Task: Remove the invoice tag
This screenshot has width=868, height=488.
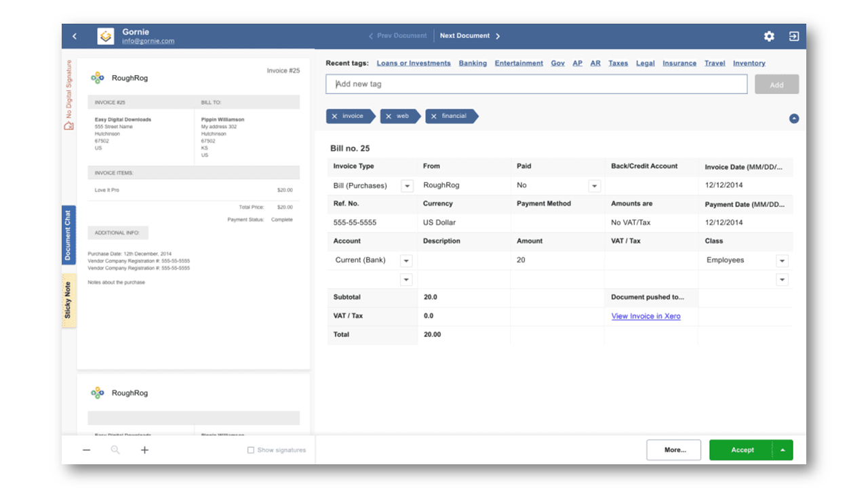Action: click(x=335, y=116)
